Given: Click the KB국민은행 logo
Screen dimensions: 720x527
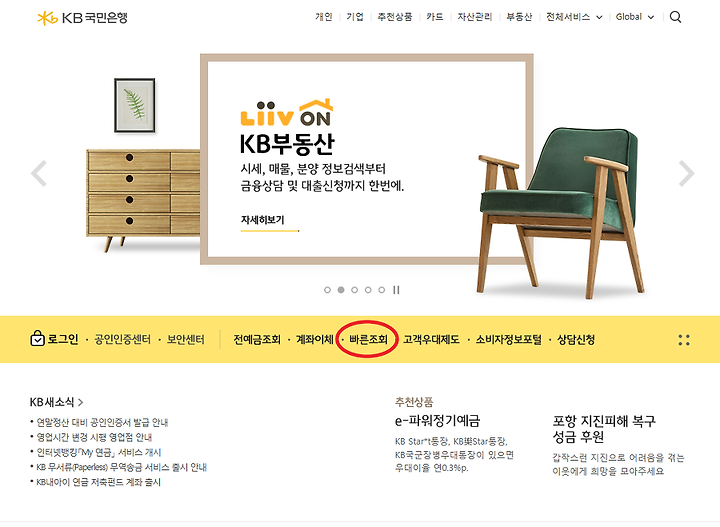Looking at the screenshot, I should [x=82, y=18].
